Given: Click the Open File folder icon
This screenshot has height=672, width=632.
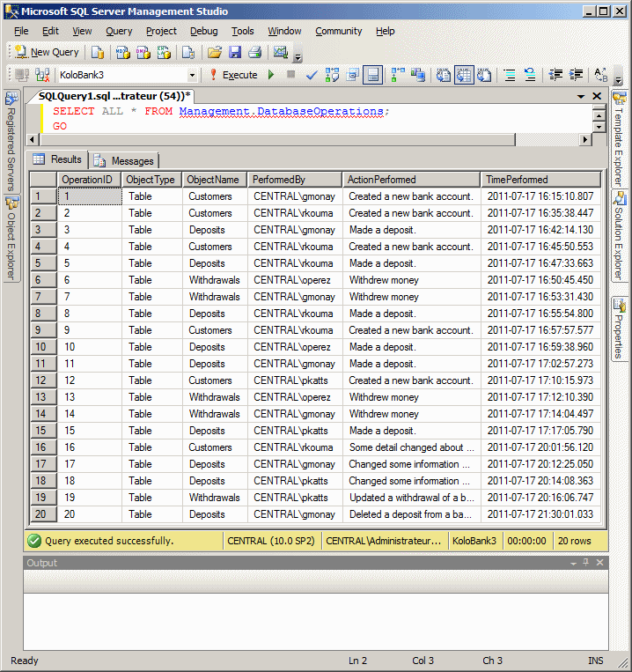Looking at the screenshot, I should (215, 52).
